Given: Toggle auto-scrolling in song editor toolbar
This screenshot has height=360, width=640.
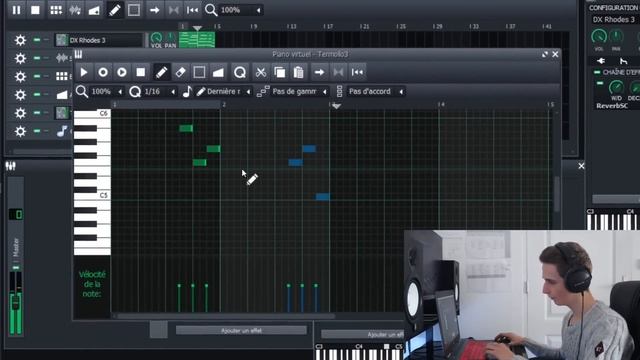Looking at the screenshot, I should [x=154, y=10].
